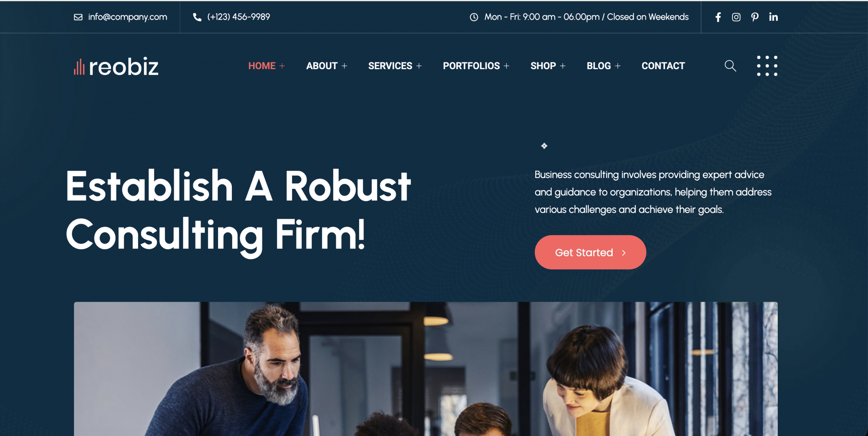This screenshot has height=436, width=868.
Task: Expand the Shop submenu plus sign
Action: pyautogui.click(x=563, y=66)
